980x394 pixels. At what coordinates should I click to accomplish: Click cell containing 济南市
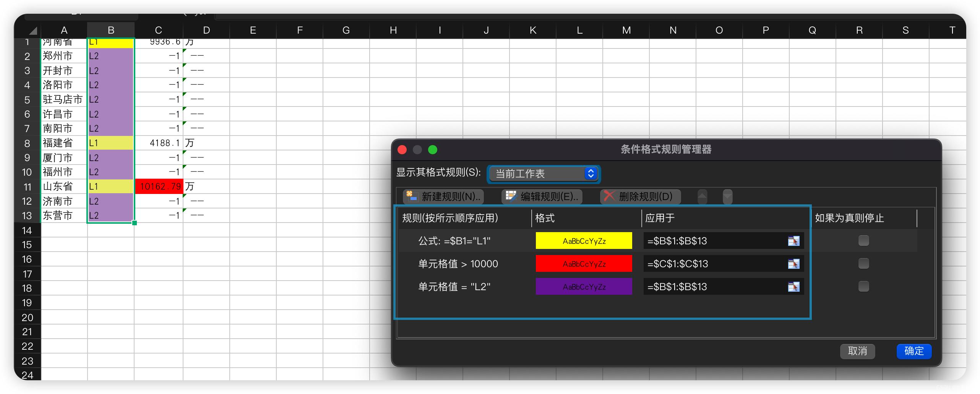pos(64,201)
